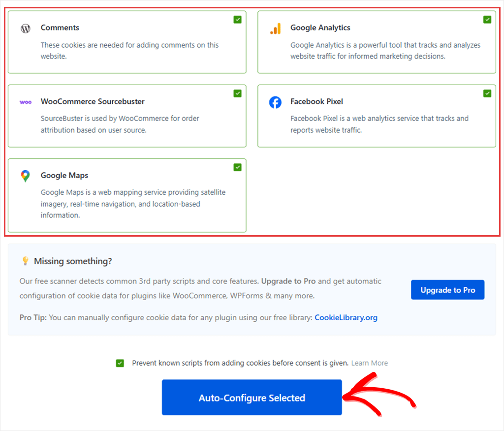Image resolution: width=504 pixels, height=431 pixels.
Task: Select the Google Analytics card title
Action: point(320,28)
